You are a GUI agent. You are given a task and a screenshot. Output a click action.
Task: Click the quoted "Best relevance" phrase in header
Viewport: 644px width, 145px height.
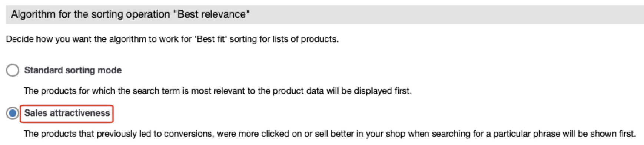(x=211, y=14)
